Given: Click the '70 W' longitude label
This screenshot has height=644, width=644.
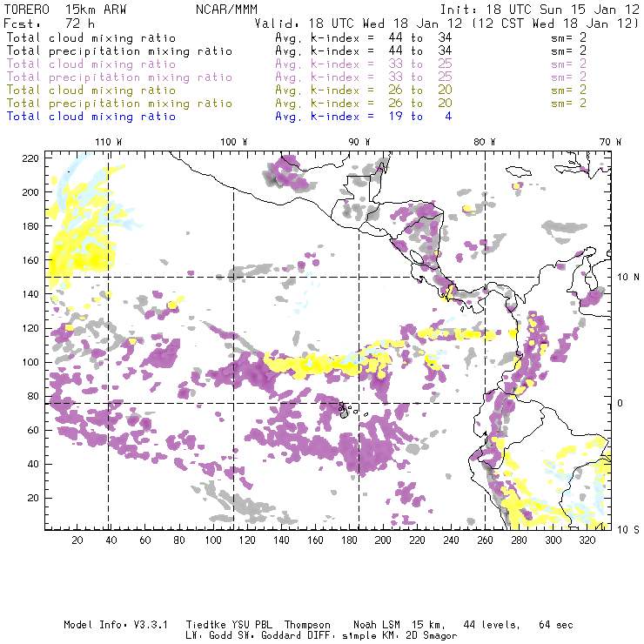Looking at the screenshot, I should pos(610,142).
